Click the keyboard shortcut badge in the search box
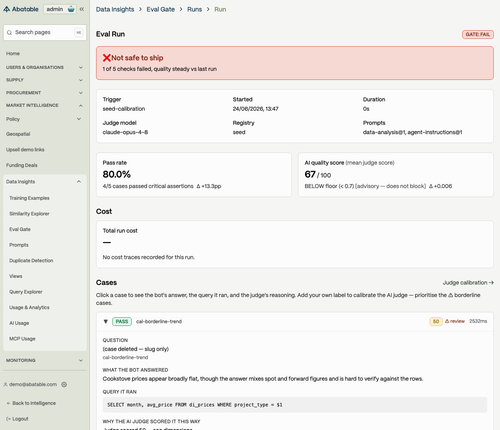The height and width of the screenshot is (430, 500). 79,32
